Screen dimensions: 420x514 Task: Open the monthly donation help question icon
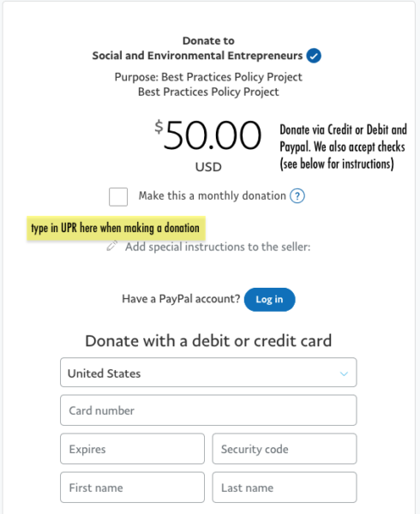pos(297,196)
